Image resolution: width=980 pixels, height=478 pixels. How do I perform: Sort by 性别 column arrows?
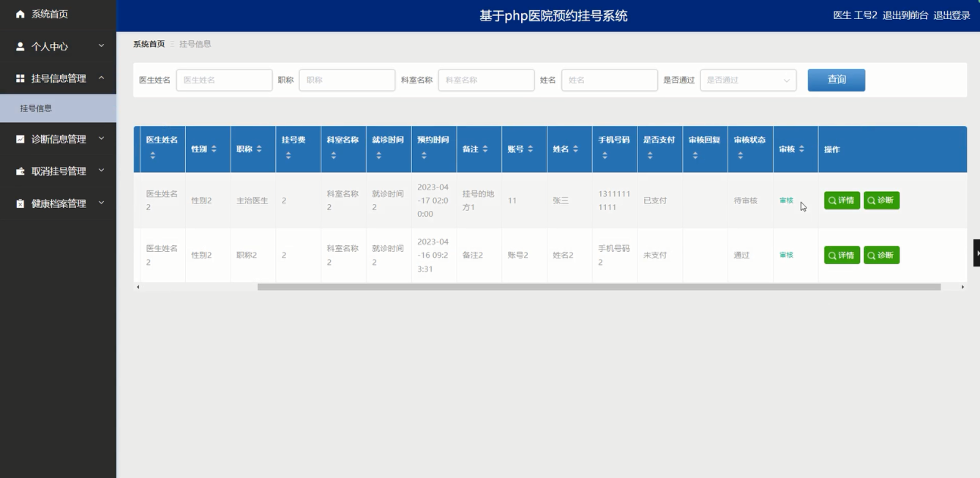click(x=214, y=149)
